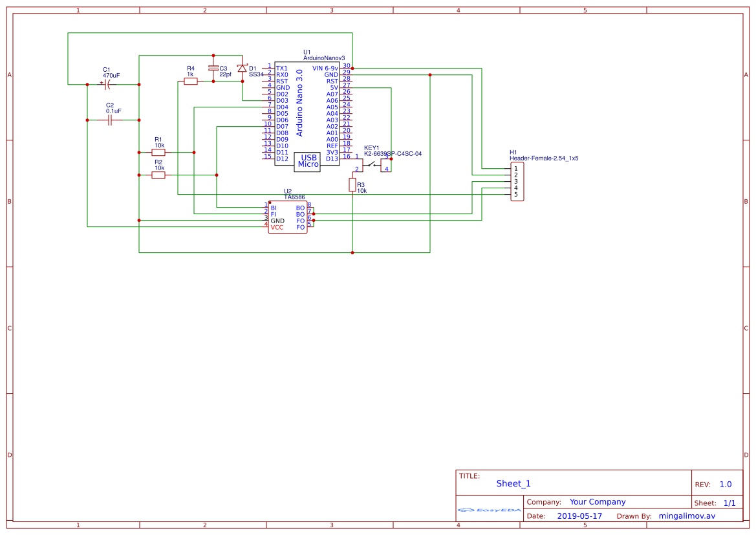The image size is (756, 535).
Task: Click the VIN 6-9v pin label
Action: pos(325,69)
